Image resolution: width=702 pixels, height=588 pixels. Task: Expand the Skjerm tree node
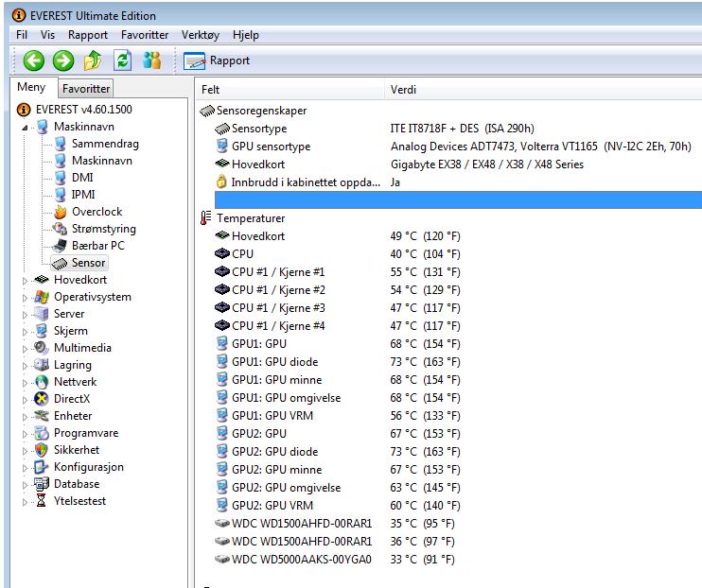[25, 332]
